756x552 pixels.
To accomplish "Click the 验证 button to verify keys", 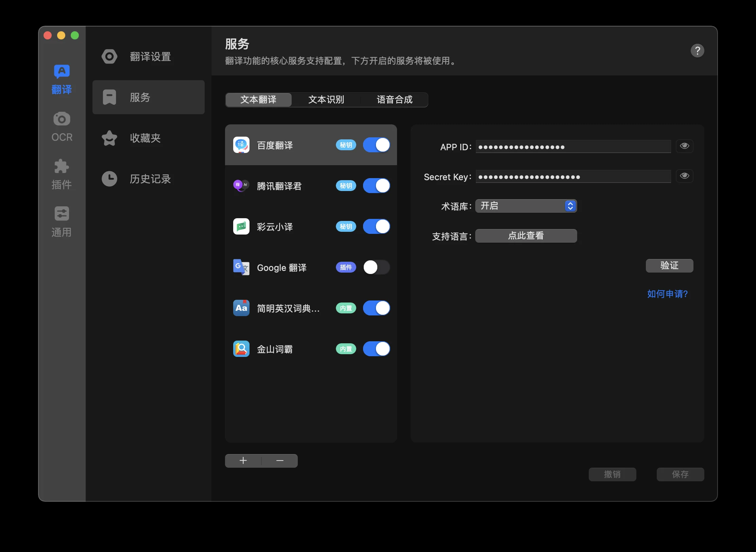I will (669, 265).
